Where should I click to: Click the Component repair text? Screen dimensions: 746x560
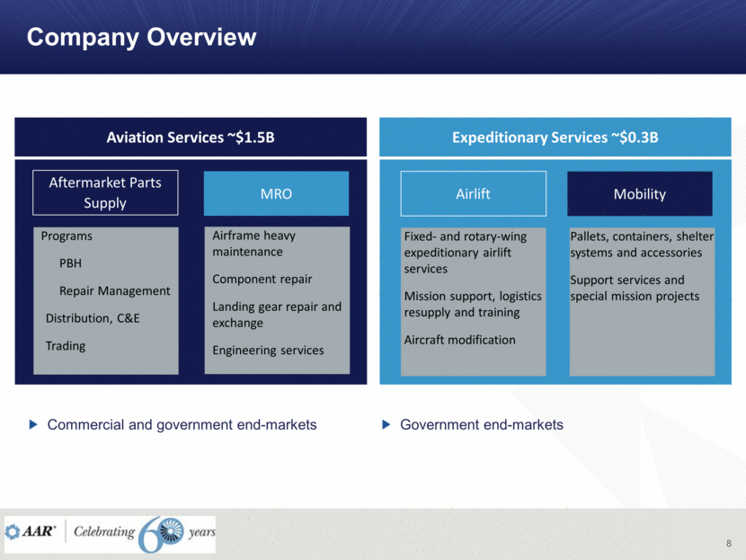tap(262, 280)
